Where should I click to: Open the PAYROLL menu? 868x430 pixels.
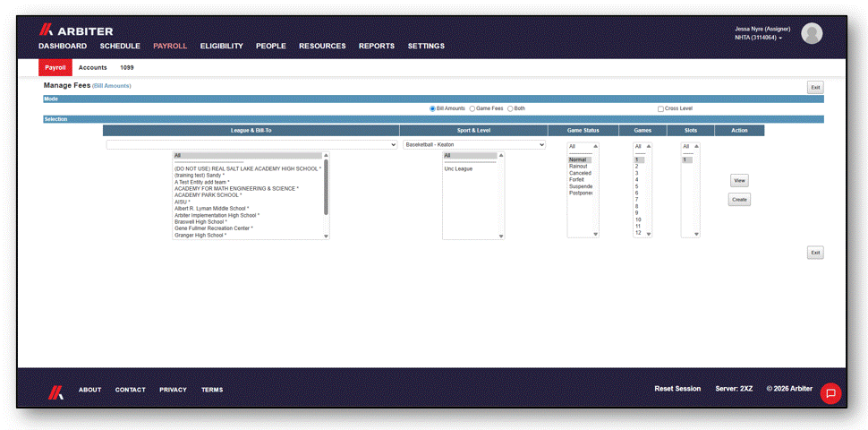tap(170, 46)
